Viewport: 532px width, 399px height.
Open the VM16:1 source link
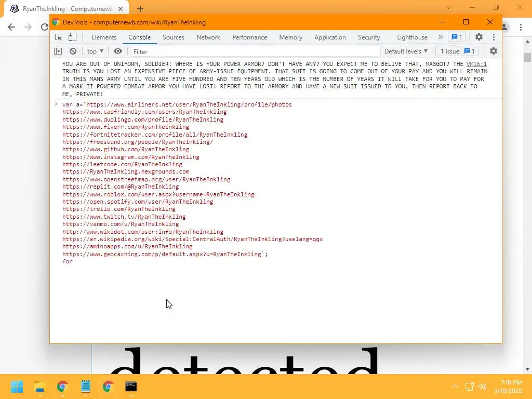[x=476, y=64]
